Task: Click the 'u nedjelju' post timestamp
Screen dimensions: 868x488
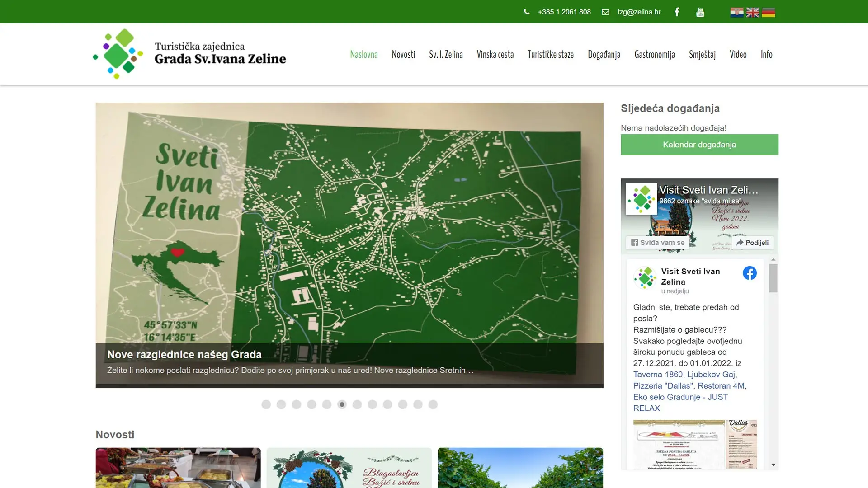Action: coord(675,291)
